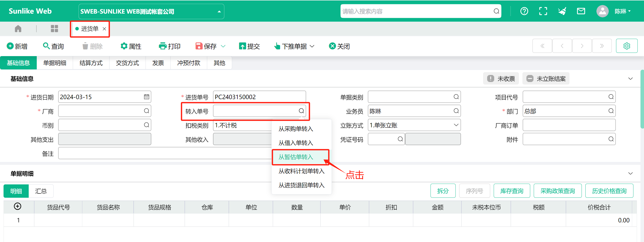Go to the previous record arrow

[562, 46]
